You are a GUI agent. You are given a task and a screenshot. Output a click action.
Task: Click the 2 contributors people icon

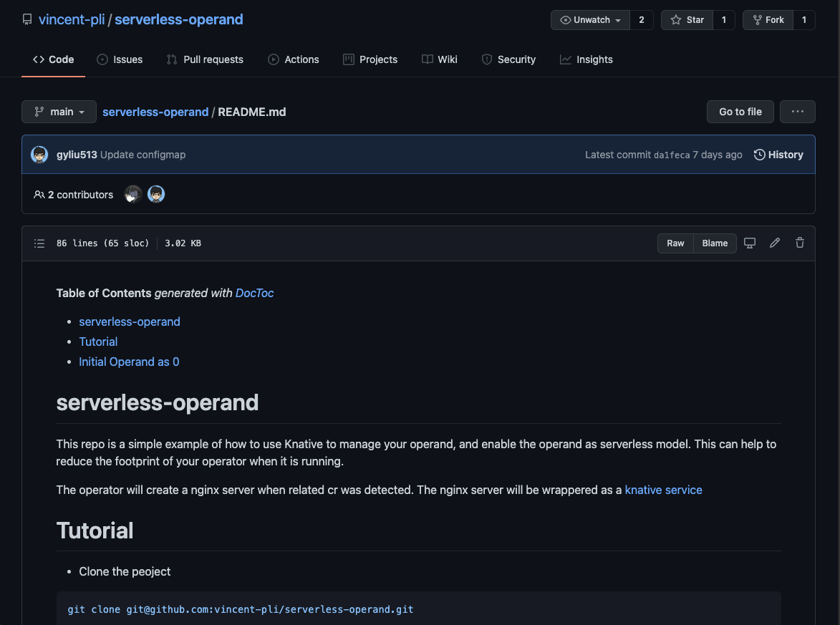click(x=39, y=195)
